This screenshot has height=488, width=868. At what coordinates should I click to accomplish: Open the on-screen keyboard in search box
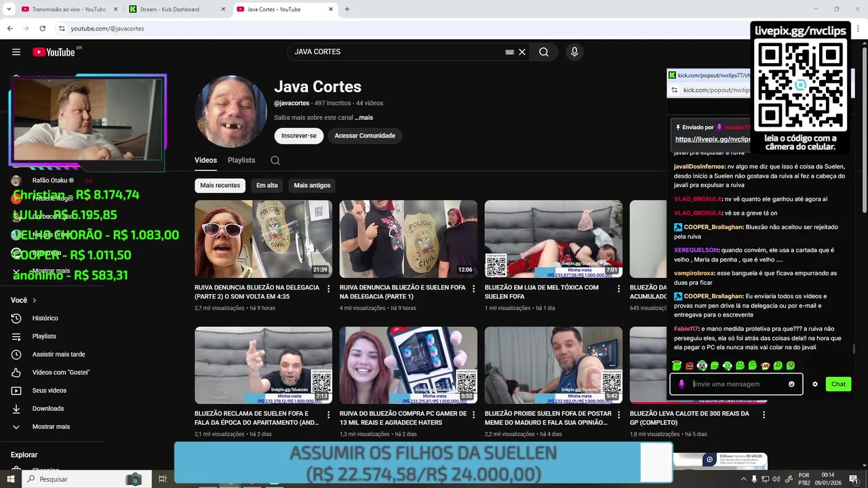(x=510, y=52)
